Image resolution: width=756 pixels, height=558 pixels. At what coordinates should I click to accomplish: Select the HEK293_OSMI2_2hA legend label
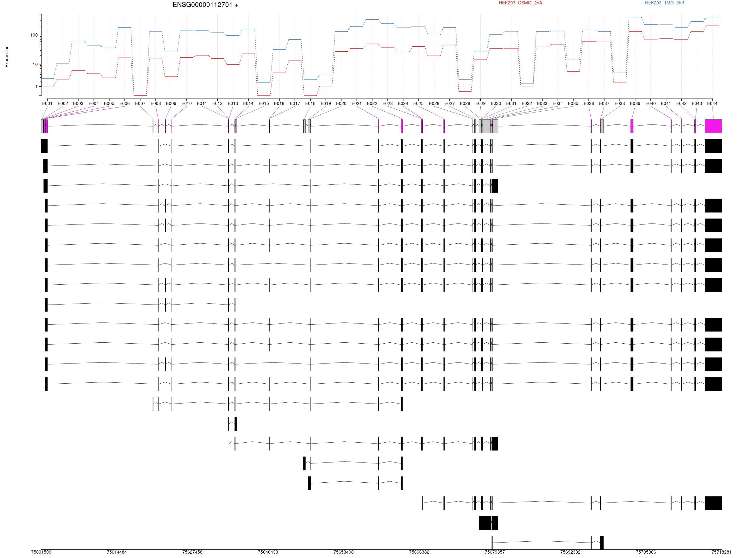point(520,3)
